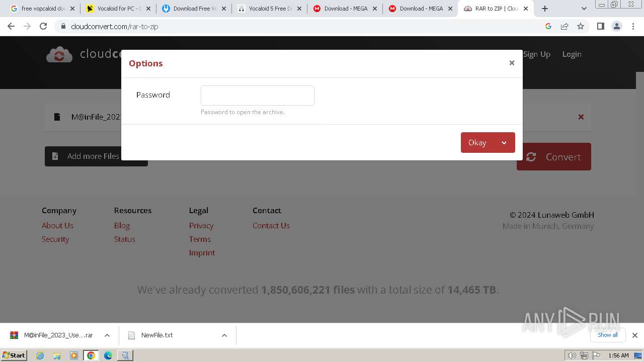Launch Internet Explorer from taskbar
This screenshot has height=362, width=644.
coord(40,355)
